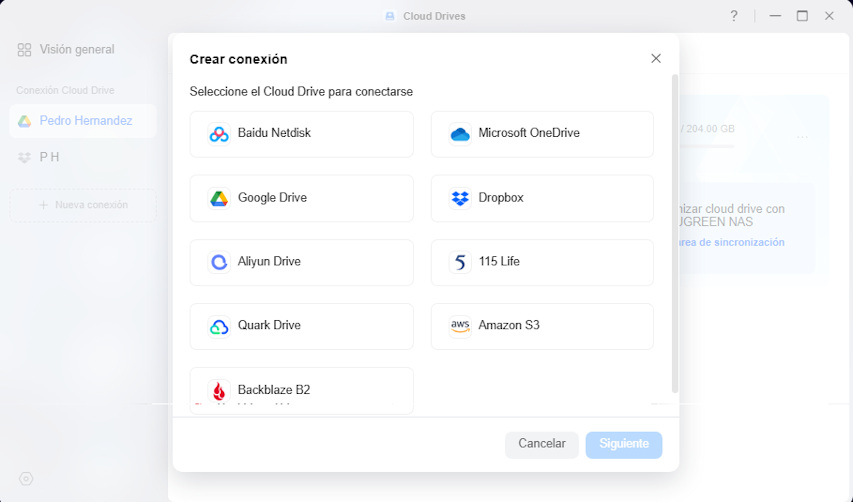The height and width of the screenshot is (502, 853).
Task: Click Nueva conexión label in the sidebar
Action: click(91, 205)
